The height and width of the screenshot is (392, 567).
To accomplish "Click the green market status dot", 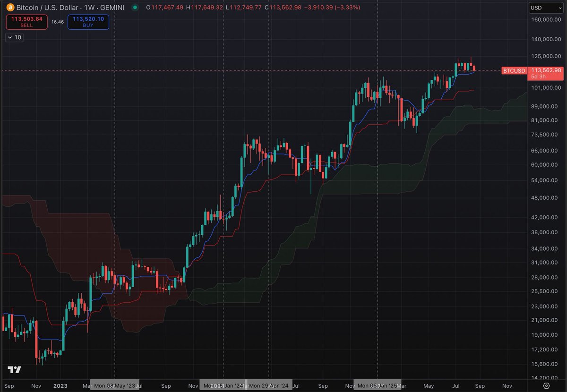I will pyautogui.click(x=136, y=8).
